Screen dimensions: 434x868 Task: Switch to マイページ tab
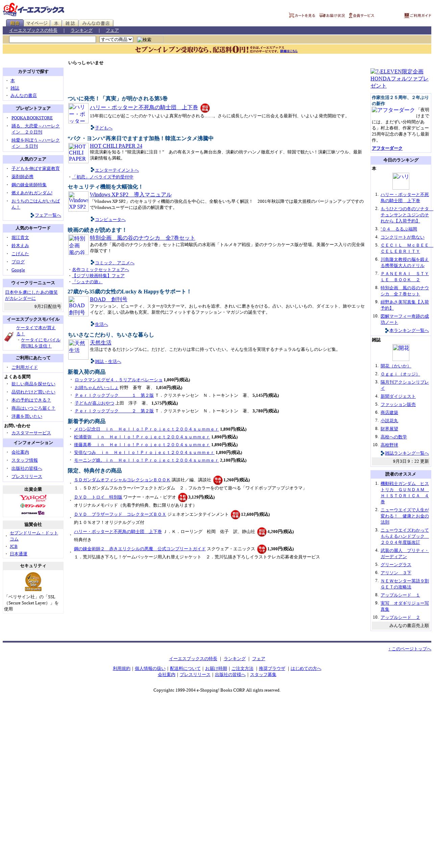click(x=37, y=23)
